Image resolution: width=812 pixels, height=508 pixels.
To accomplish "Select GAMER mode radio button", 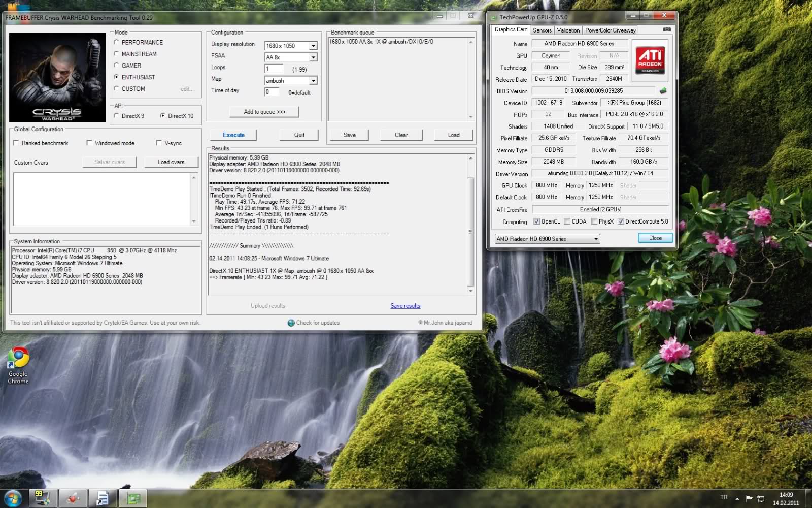I will [116, 66].
